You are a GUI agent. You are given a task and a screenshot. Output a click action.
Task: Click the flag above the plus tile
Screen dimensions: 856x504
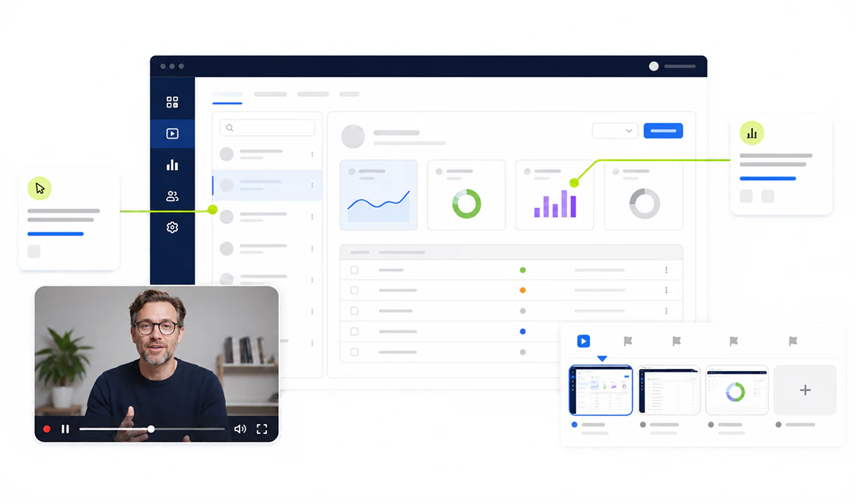(x=793, y=341)
